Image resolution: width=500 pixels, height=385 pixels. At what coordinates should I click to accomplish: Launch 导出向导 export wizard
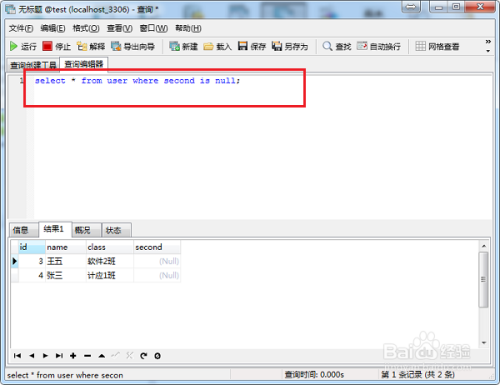tap(133, 46)
